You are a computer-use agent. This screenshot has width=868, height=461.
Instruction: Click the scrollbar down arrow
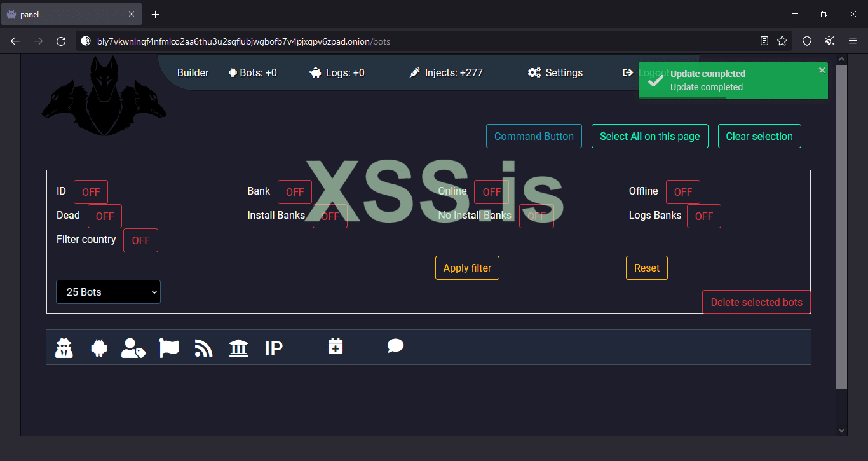click(x=842, y=430)
